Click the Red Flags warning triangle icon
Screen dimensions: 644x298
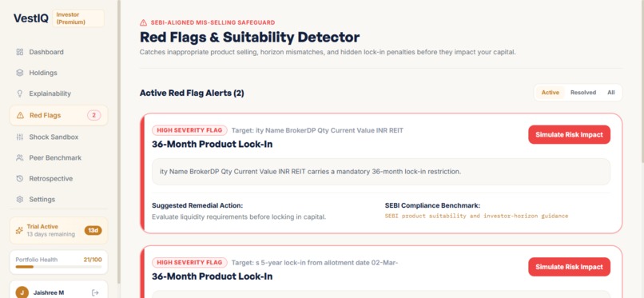(20, 115)
